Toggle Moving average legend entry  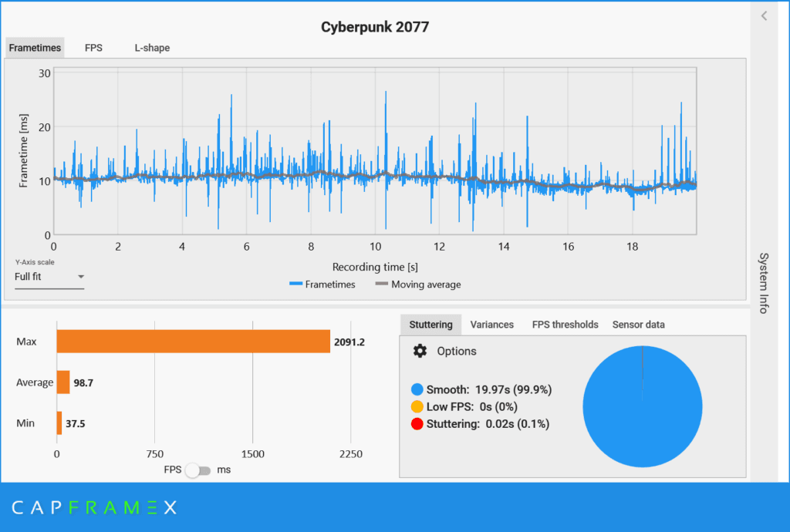pos(417,285)
